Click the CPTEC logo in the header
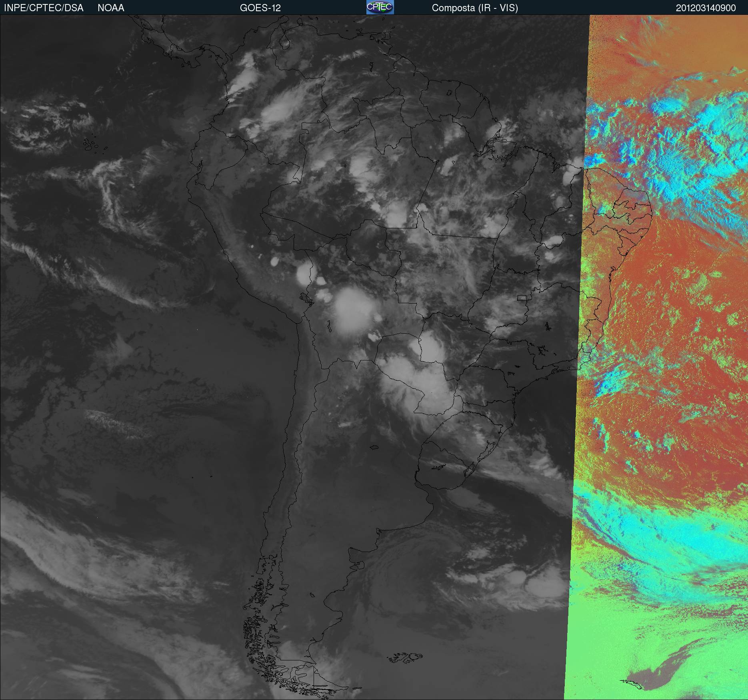This screenshot has width=748, height=700. pyautogui.click(x=380, y=7)
